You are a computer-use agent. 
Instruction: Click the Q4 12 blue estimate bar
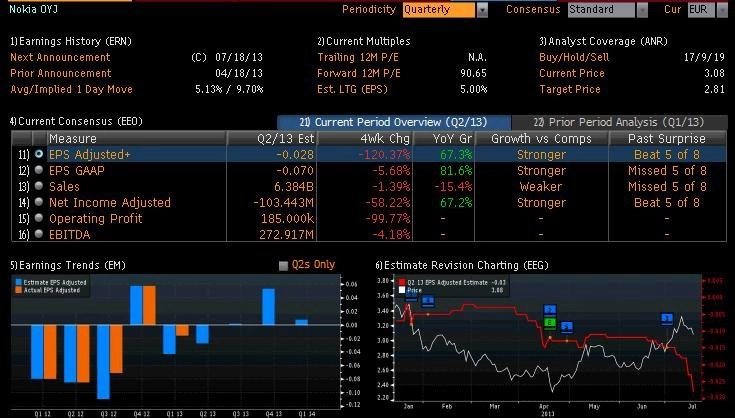click(136, 305)
